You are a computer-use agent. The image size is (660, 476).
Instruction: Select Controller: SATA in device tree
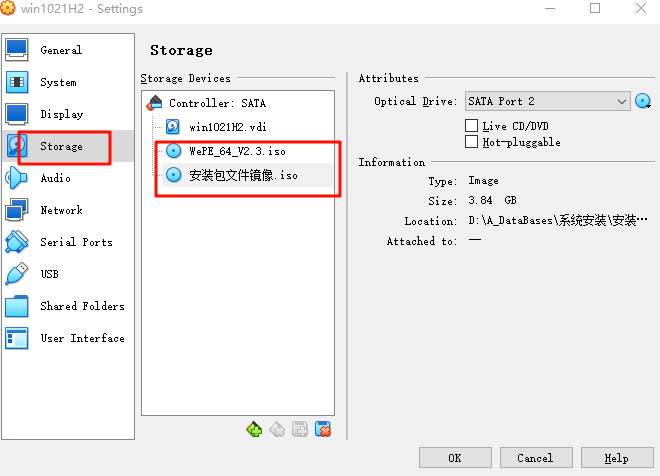pos(217,103)
